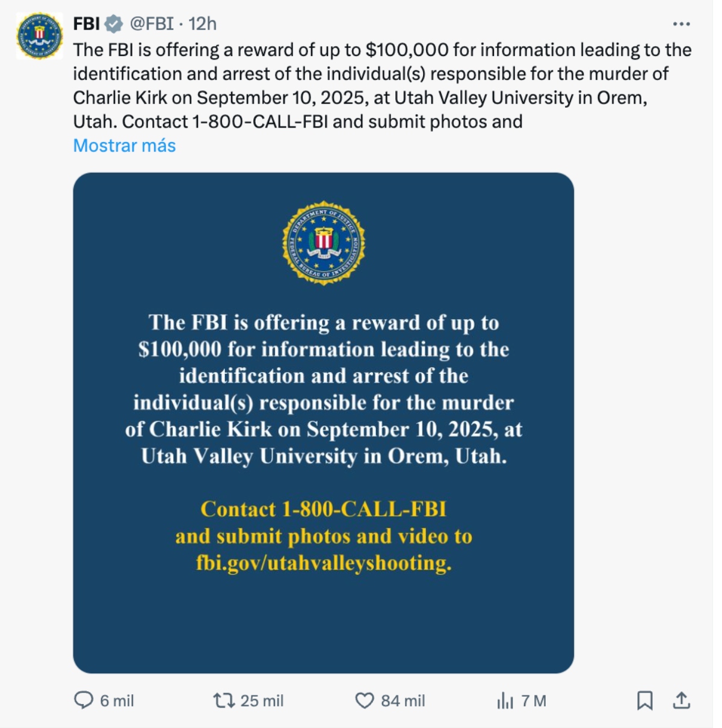This screenshot has height=728, width=722.
Task: Repost using the retweet arrows icon
Action: 224,700
